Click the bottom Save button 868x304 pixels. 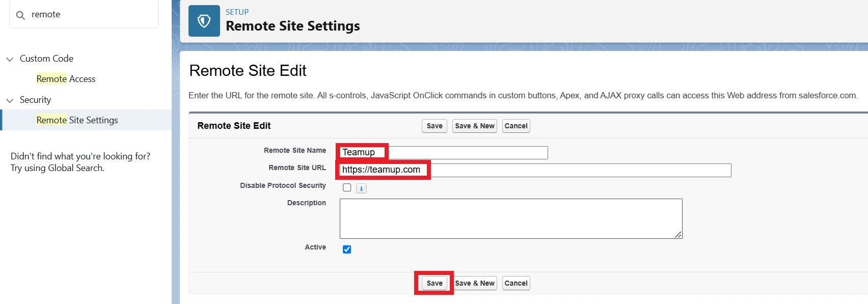tap(434, 283)
